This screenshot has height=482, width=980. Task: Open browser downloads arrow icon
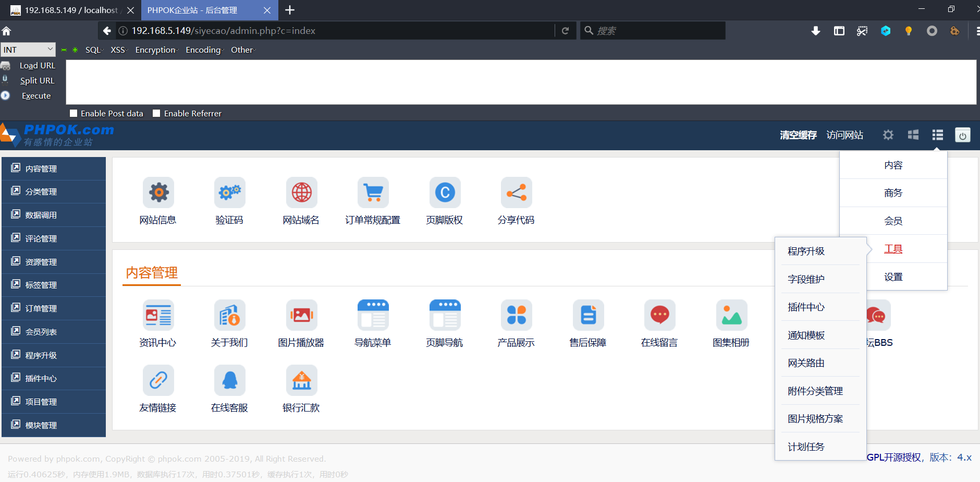(816, 31)
